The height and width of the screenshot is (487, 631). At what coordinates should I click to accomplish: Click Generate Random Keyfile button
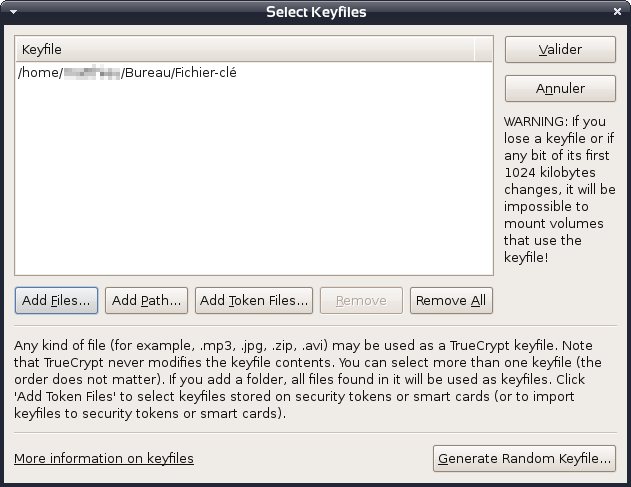525,459
